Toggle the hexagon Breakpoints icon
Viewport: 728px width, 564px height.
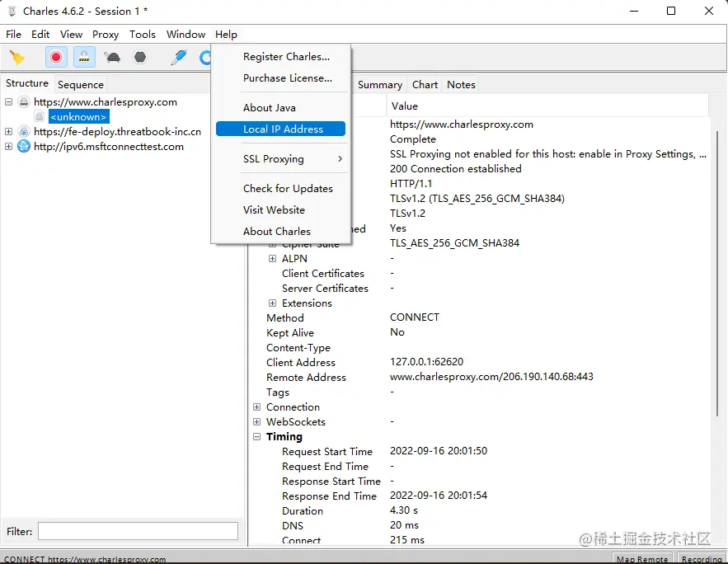(x=140, y=57)
